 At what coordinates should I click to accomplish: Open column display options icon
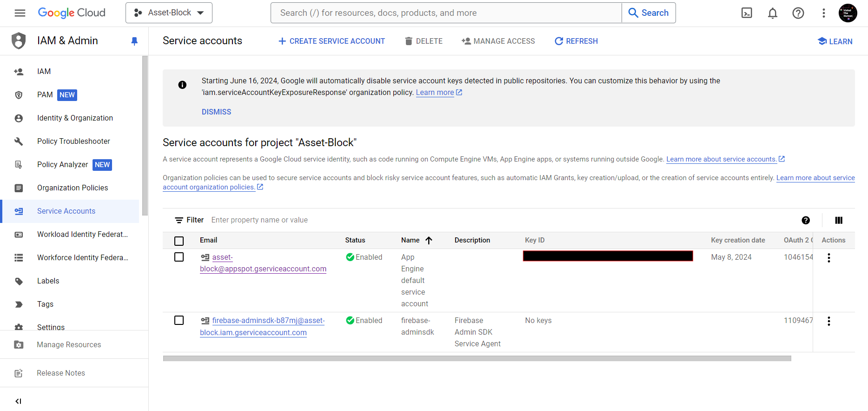(839, 221)
